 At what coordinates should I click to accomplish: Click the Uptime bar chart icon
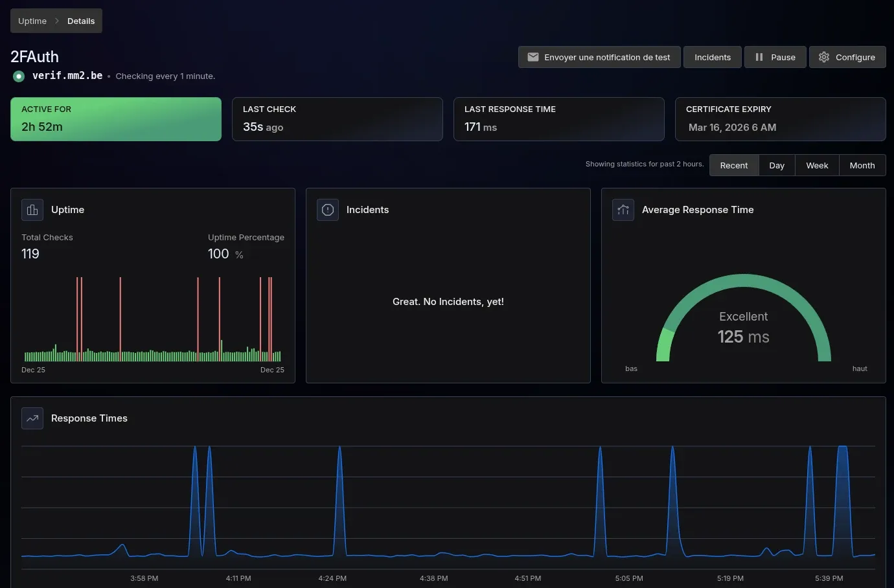click(x=32, y=210)
